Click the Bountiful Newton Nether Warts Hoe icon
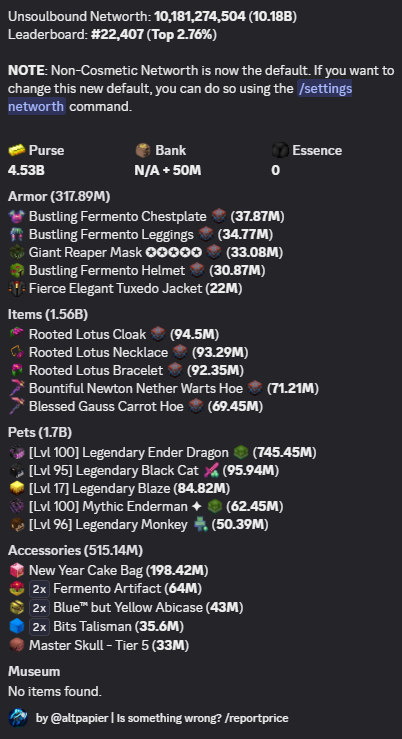The height and width of the screenshot is (739, 402). tap(16, 388)
